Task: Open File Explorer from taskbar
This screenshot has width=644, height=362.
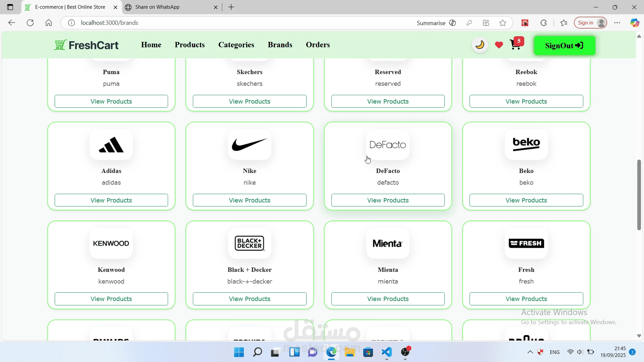Action: click(350, 352)
